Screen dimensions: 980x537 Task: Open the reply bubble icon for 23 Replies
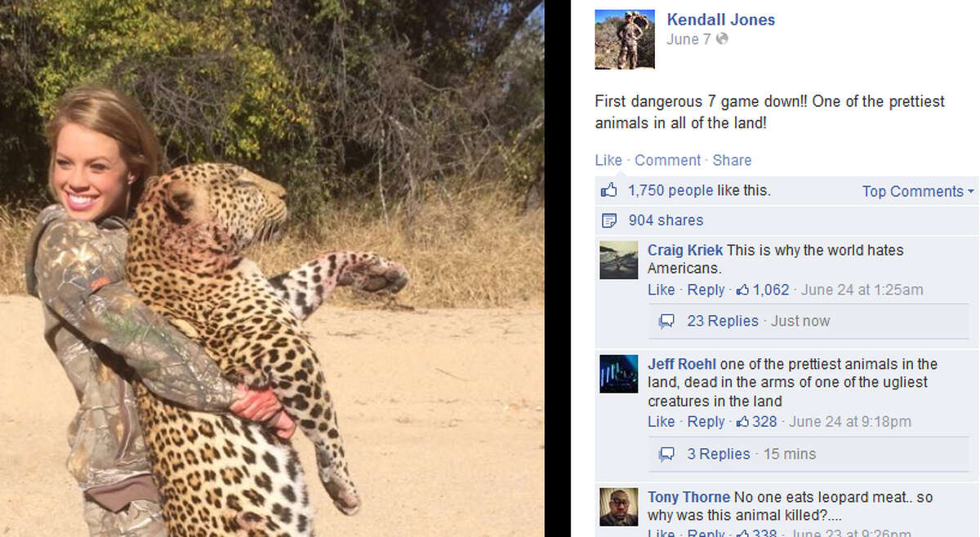click(x=666, y=322)
